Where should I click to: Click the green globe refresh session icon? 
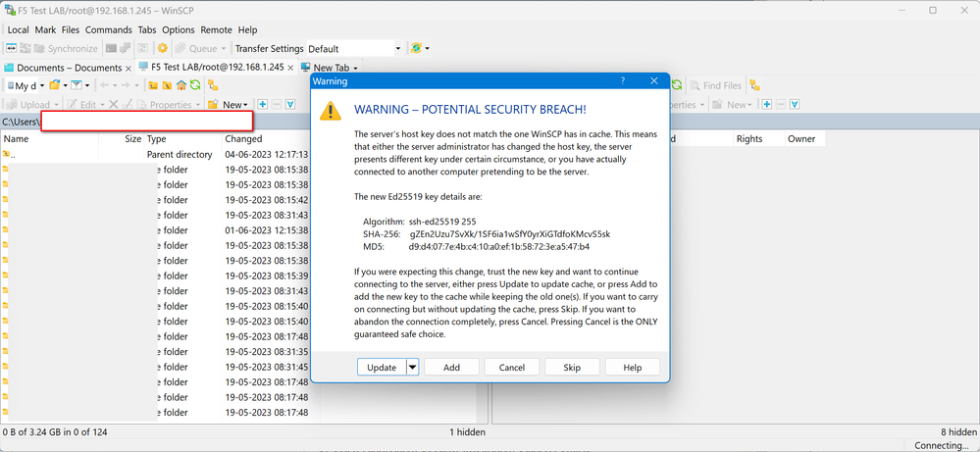pyautogui.click(x=416, y=48)
